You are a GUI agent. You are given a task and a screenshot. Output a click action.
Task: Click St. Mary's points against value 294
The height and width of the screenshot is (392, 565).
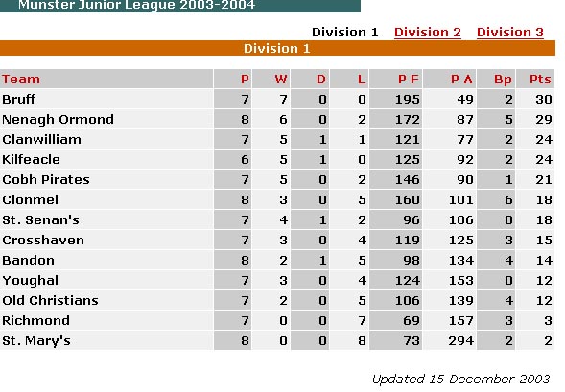pos(460,341)
